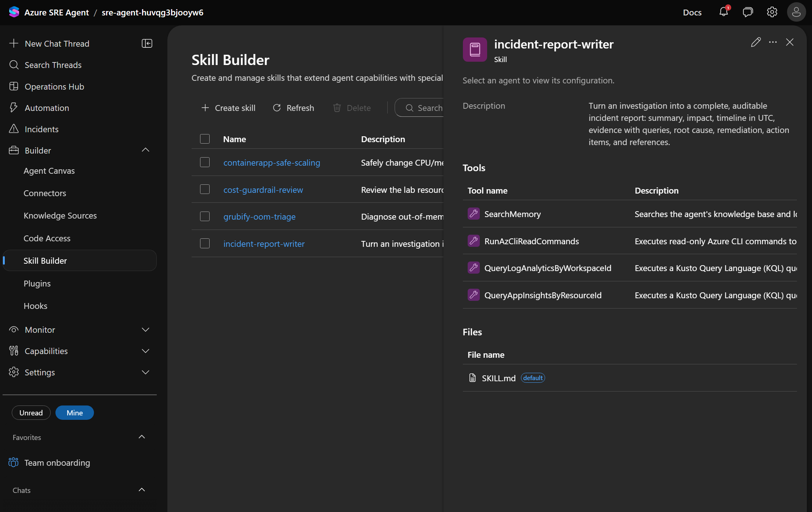
Task: Open the chat feedback icon in header
Action: (x=748, y=12)
